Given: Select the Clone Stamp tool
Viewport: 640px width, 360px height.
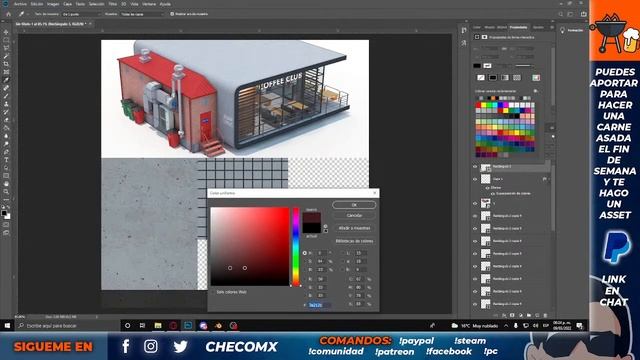Looking at the screenshot, I should (x=6, y=104).
